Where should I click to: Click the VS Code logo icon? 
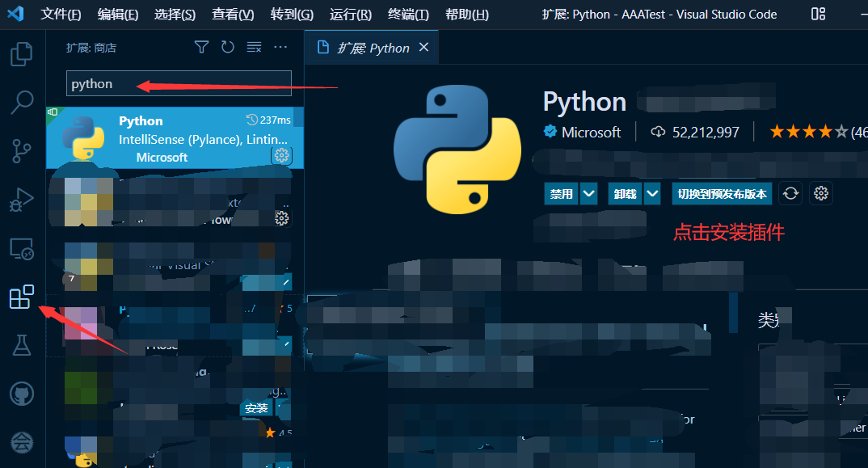point(15,14)
